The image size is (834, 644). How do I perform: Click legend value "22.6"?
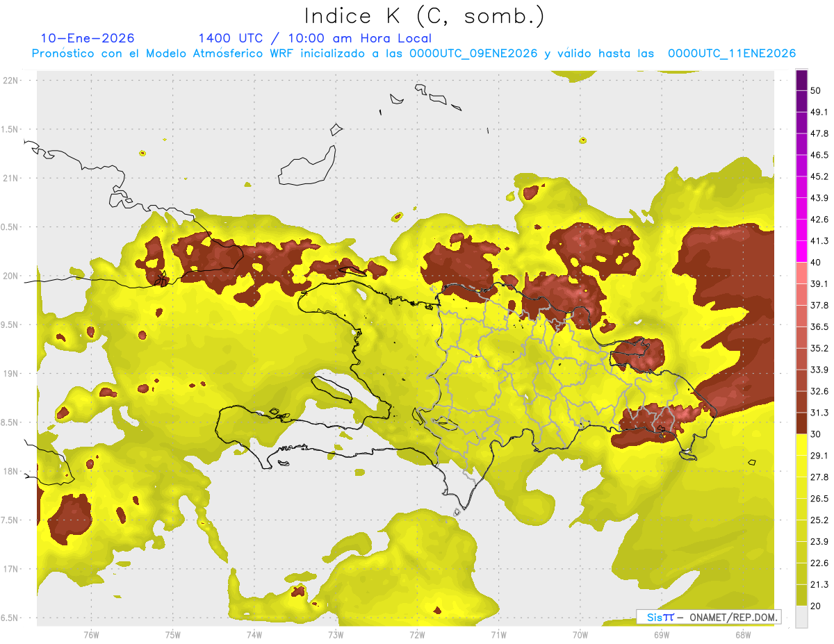pyautogui.click(x=819, y=563)
